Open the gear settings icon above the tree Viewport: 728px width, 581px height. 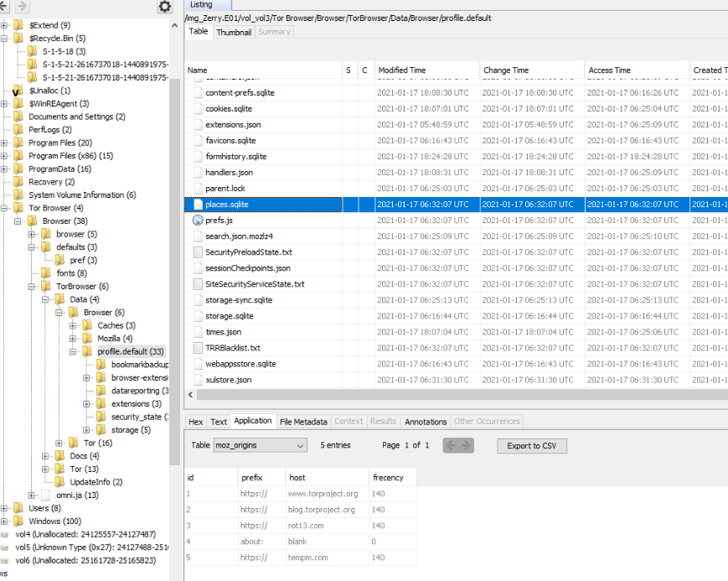click(165, 7)
